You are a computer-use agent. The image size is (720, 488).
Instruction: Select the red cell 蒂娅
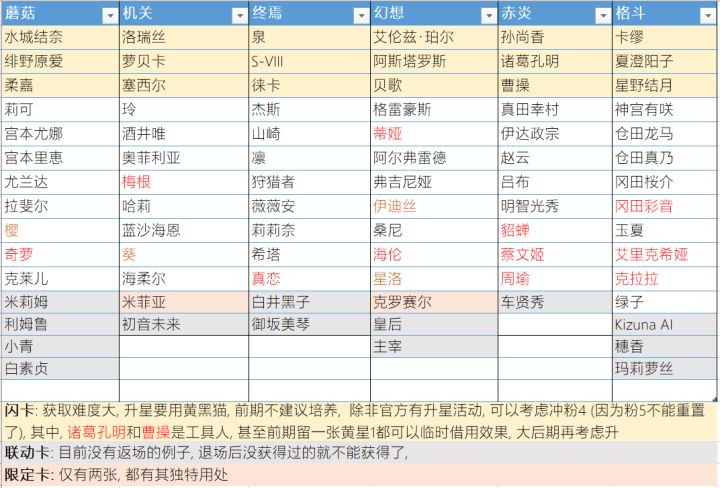tap(434, 134)
